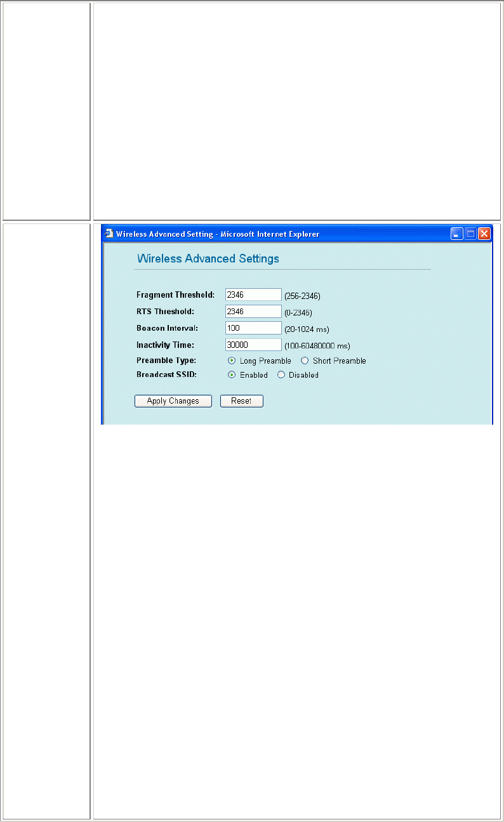
Task: Click the (256-2346) range hint
Action: pyautogui.click(x=302, y=296)
